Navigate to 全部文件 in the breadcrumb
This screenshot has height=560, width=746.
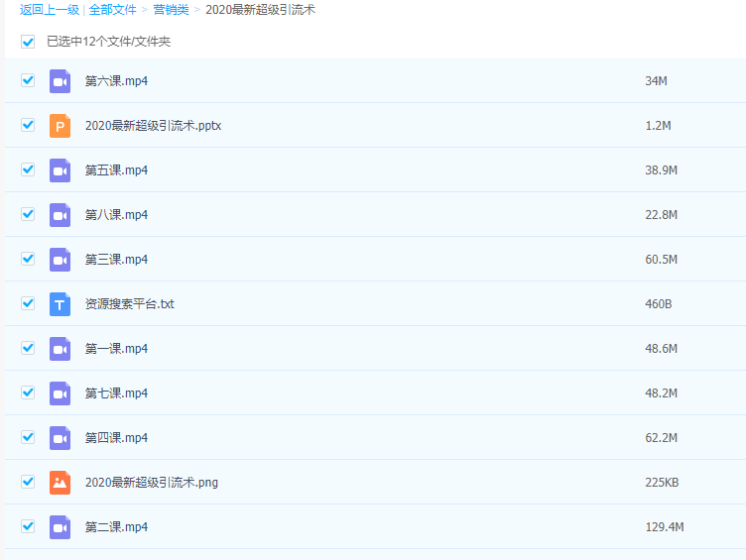point(112,10)
